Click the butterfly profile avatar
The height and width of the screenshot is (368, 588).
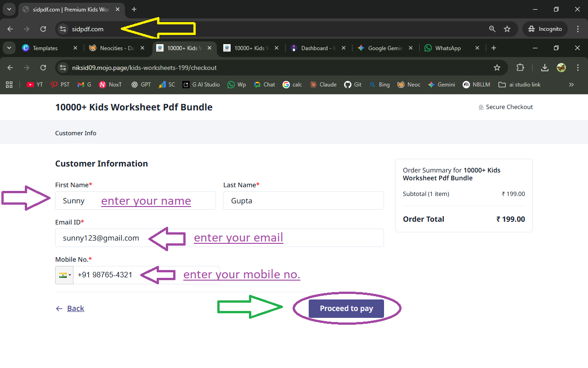coord(561,68)
